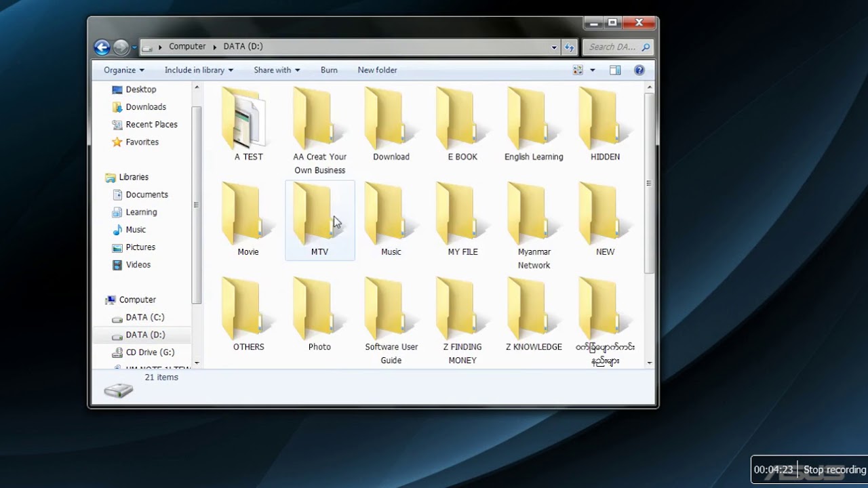The image size is (868, 488).
Task: Select the Z KNOWLEDGE folder icon
Action: pyautogui.click(x=530, y=308)
